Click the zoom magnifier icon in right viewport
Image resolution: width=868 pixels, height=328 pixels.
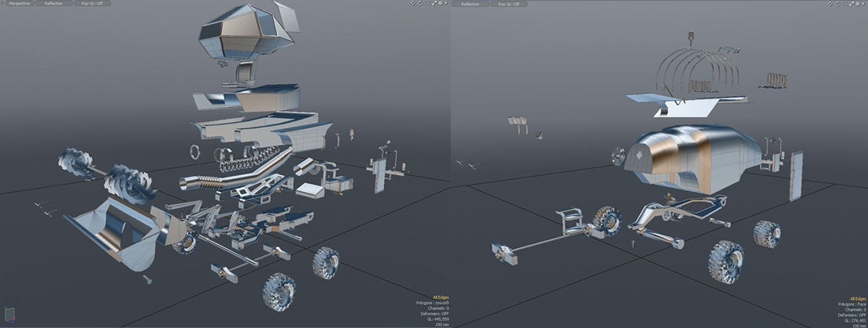pos(845,4)
